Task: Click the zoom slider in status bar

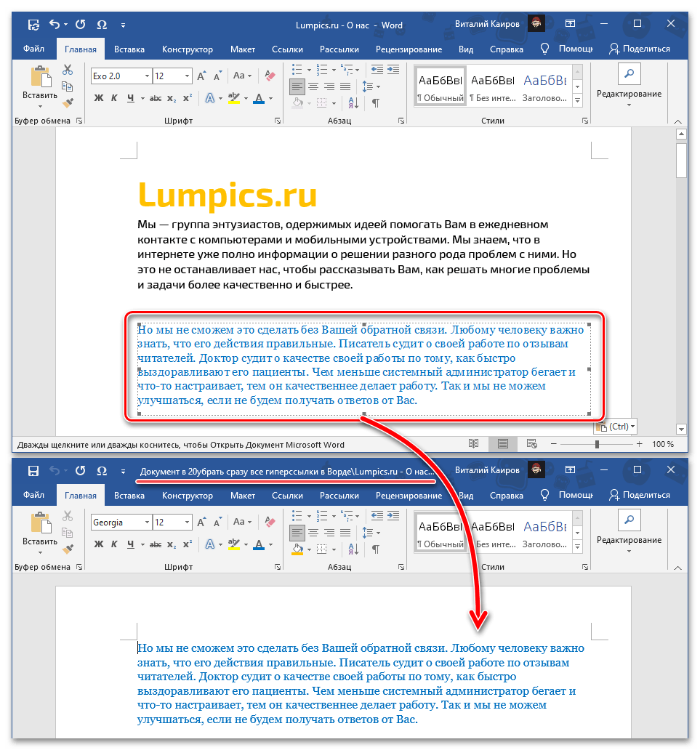Action: point(597,444)
